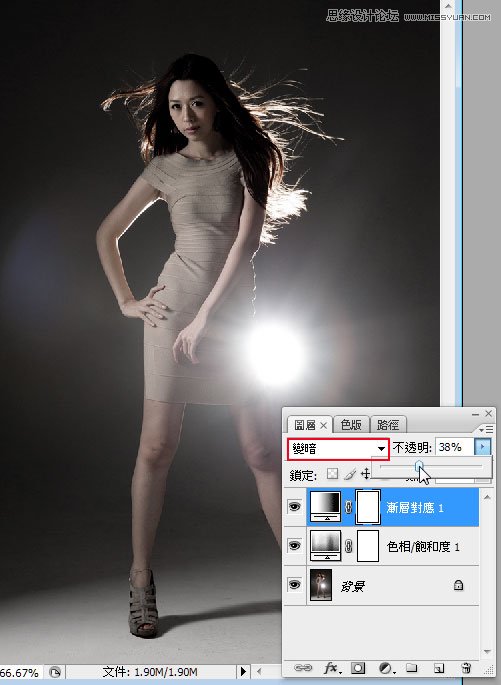Select the 色相/飽和度 1 adjustment thumbnail
The image size is (501, 685).
pos(325,545)
